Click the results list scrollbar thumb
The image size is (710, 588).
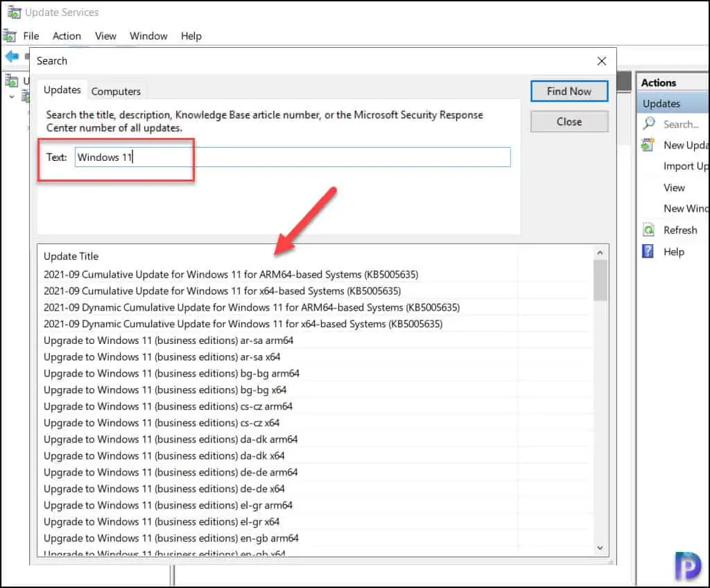pos(600,281)
